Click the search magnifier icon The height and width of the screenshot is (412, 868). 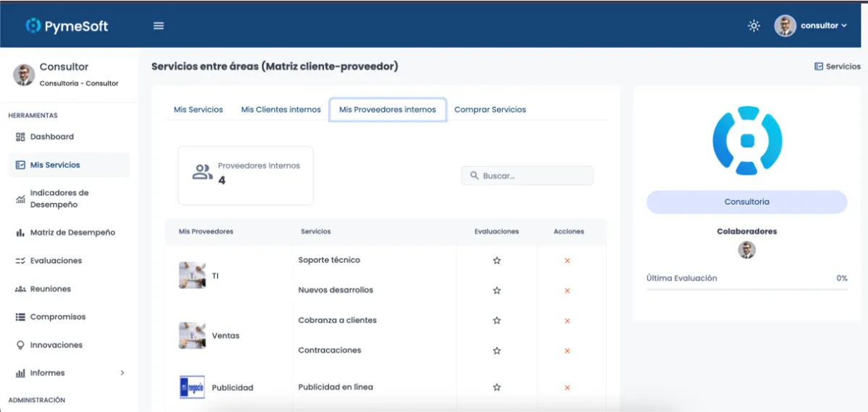475,176
